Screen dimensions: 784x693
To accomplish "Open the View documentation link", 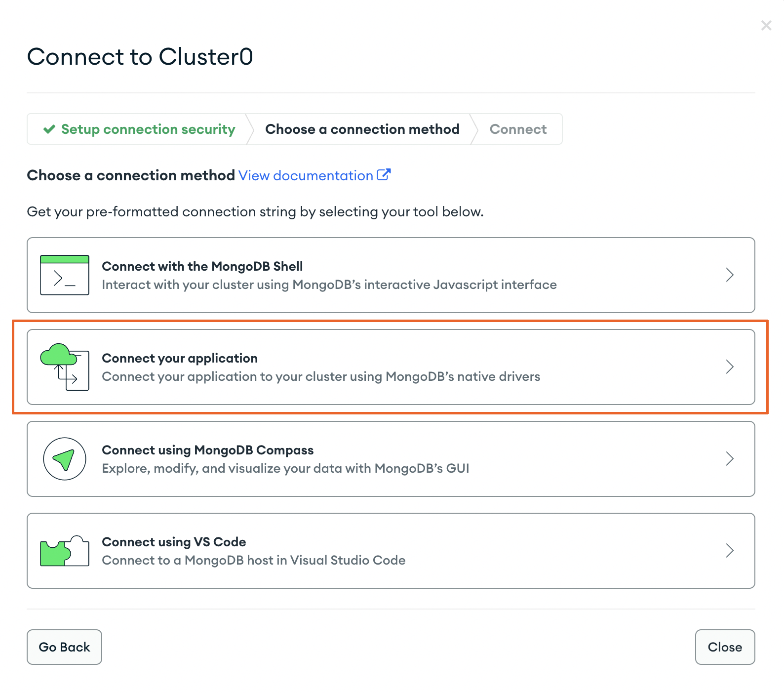I will pos(306,175).
